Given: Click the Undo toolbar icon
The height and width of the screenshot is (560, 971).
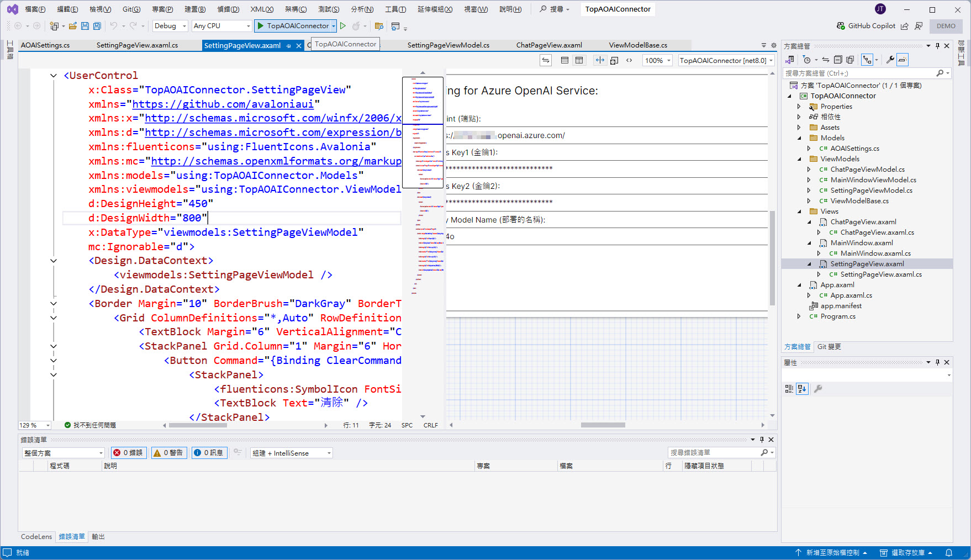Looking at the screenshot, I should click(113, 26).
